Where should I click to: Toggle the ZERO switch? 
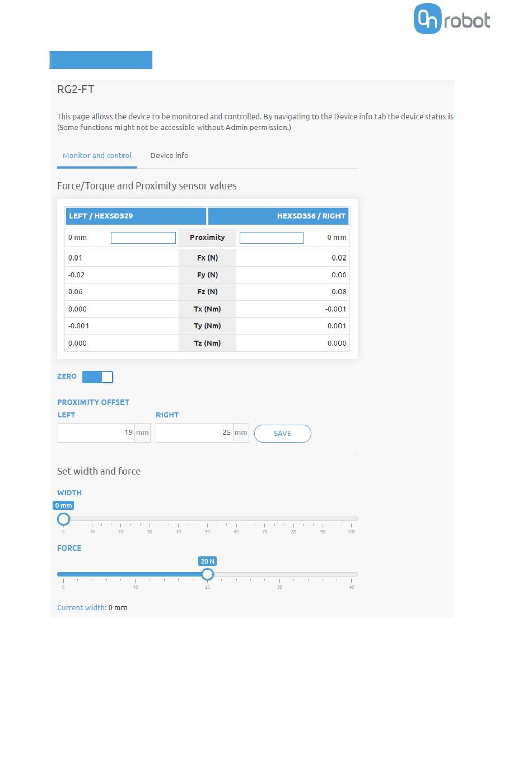click(98, 377)
